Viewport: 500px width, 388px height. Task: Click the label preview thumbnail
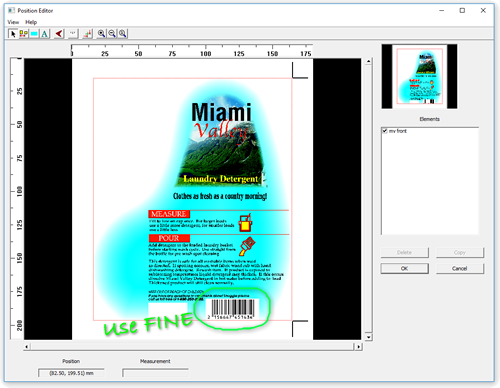coord(420,76)
